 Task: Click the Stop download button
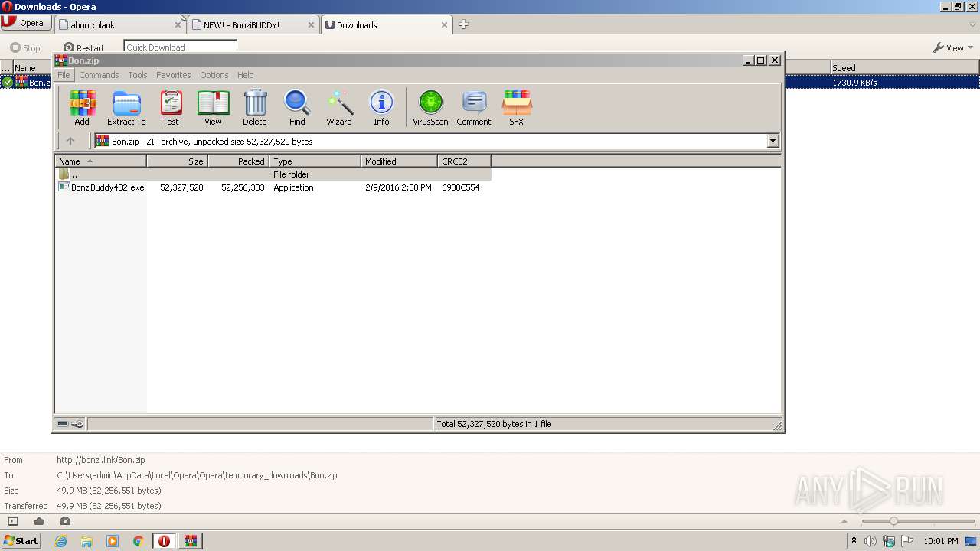(25, 47)
